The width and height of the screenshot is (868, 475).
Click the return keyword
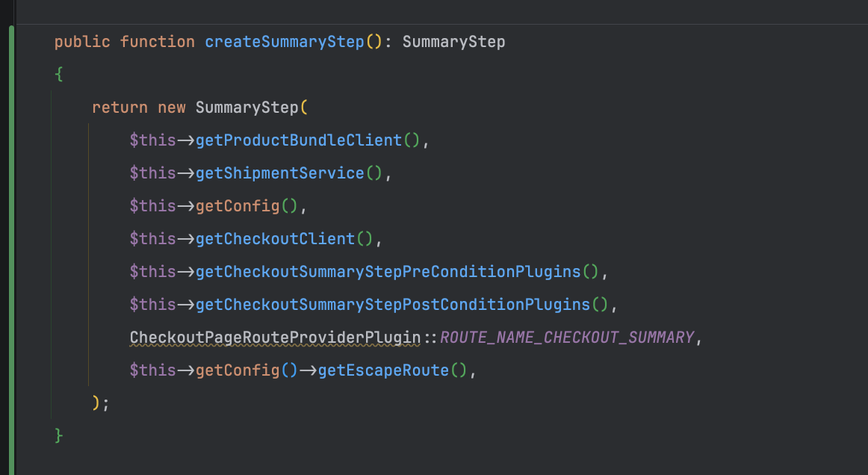(x=120, y=107)
